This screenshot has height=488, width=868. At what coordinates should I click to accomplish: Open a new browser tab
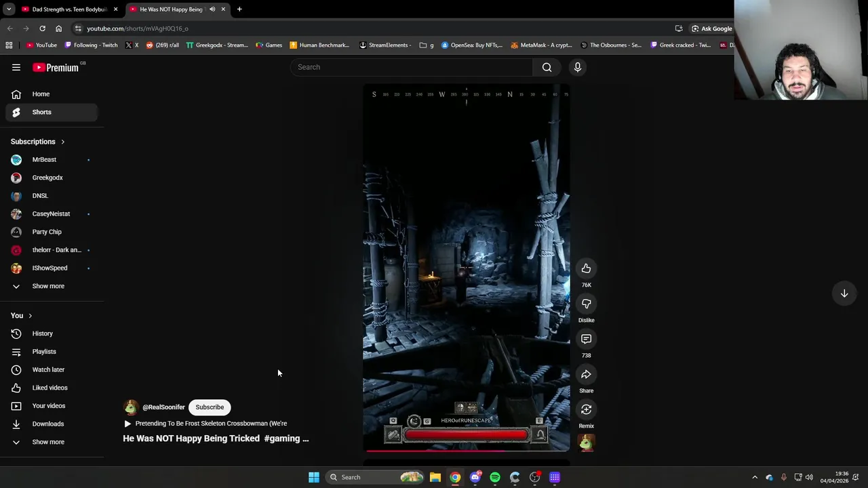click(x=239, y=9)
